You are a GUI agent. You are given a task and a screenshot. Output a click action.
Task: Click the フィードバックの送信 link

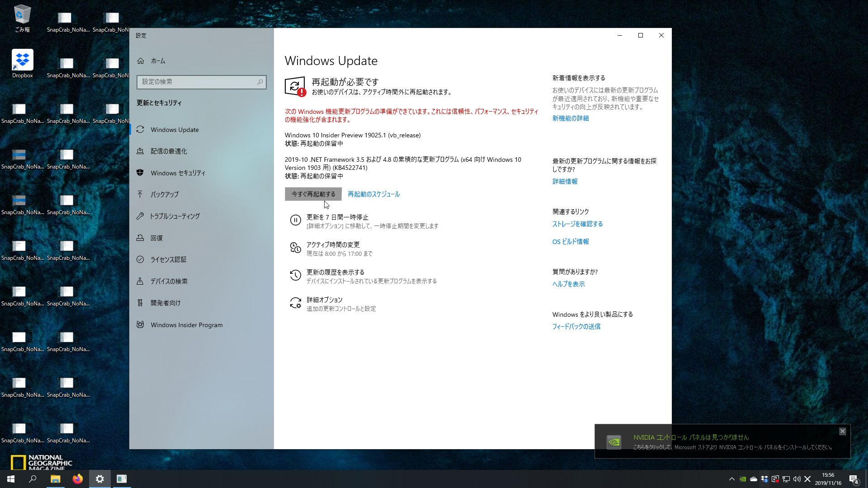pos(576,326)
